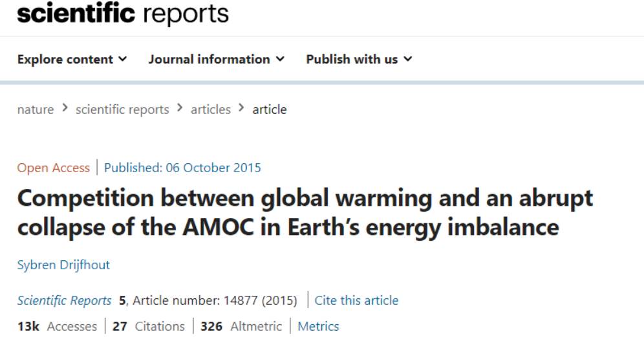The width and height of the screenshot is (644, 356).
Task: Go to nature breadcrumb link
Action: point(36,109)
